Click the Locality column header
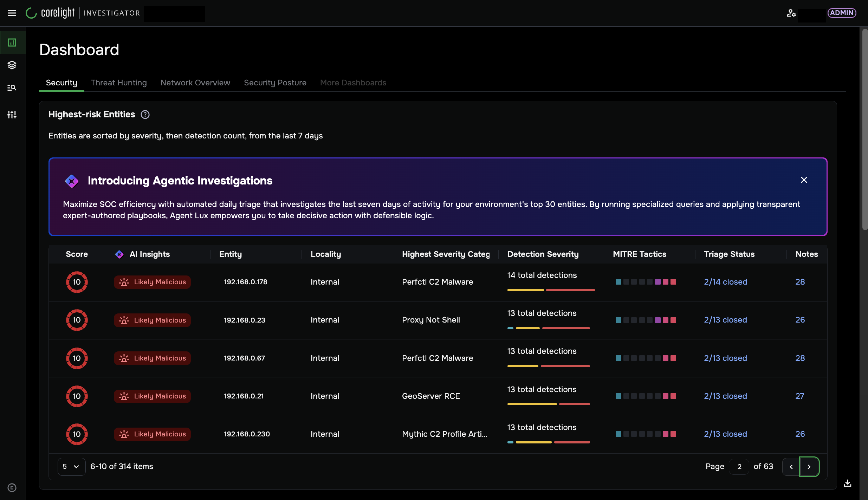This screenshot has width=868, height=500. pyautogui.click(x=326, y=254)
